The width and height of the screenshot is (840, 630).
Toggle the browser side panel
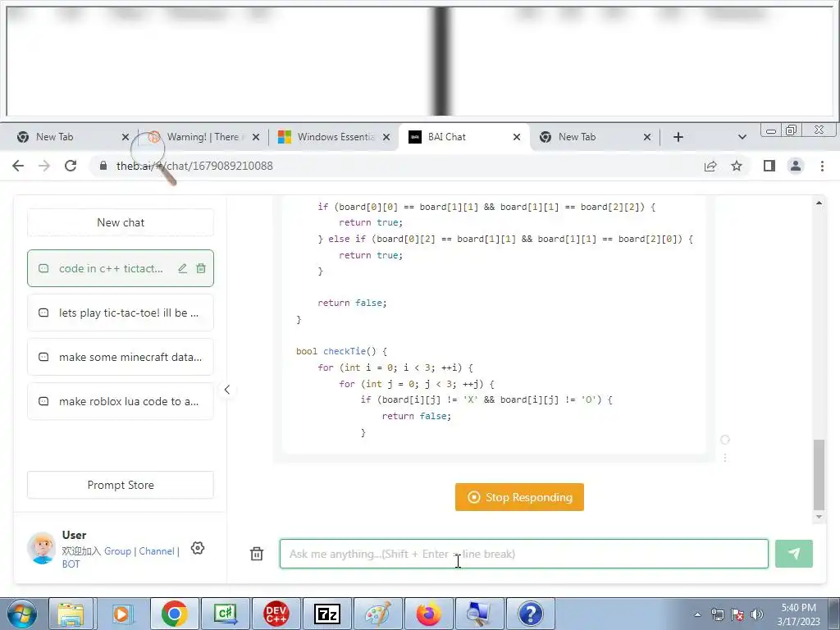769,166
